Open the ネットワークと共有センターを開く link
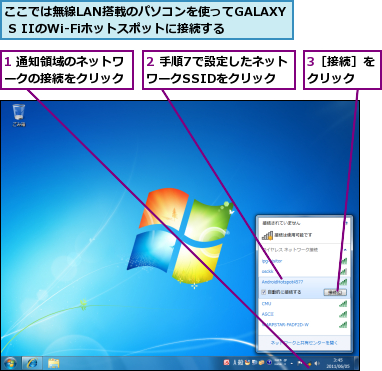 pyautogui.click(x=304, y=342)
